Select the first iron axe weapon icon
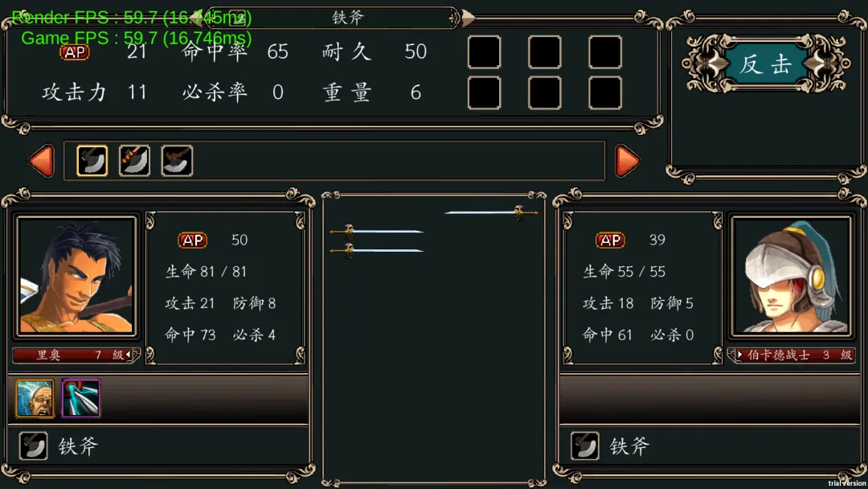 coord(92,161)
